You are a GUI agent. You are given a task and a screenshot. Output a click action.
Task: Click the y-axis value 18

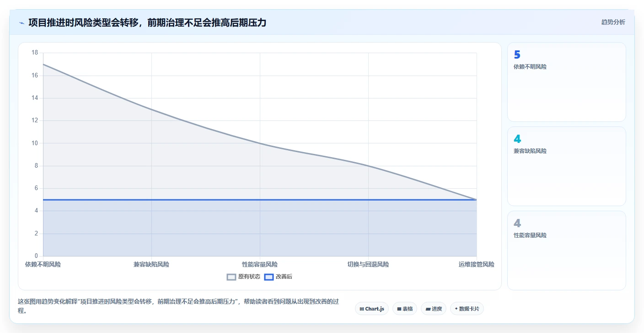coord(35,53)
